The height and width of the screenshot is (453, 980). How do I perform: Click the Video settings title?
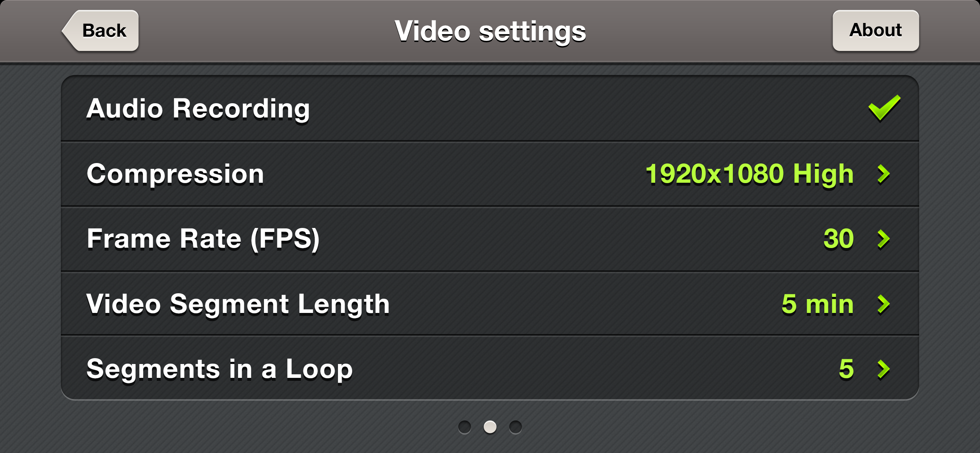tap(490, 31)
